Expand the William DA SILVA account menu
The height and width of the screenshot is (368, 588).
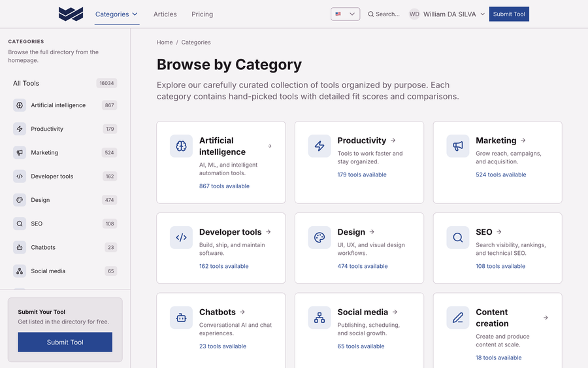pos(447,14)
